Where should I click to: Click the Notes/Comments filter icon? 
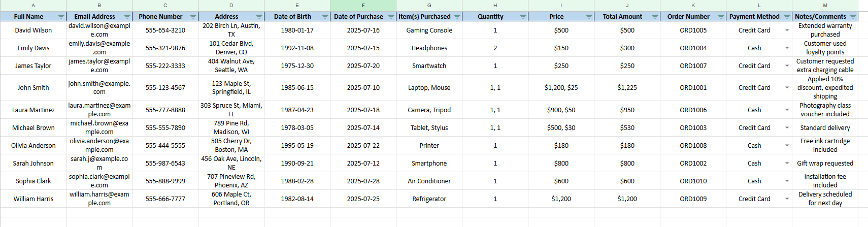853,17
